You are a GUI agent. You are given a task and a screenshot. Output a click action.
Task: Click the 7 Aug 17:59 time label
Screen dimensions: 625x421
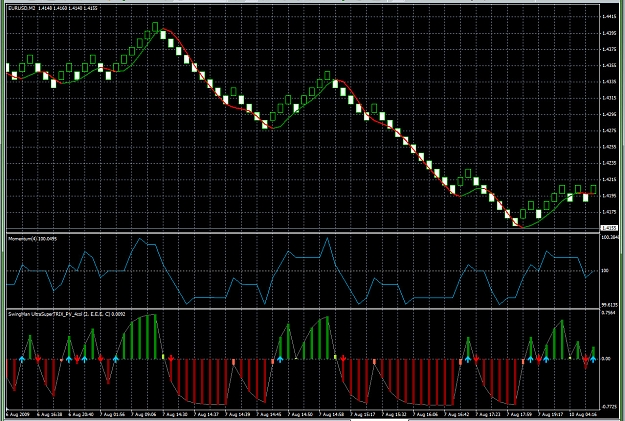521,415
